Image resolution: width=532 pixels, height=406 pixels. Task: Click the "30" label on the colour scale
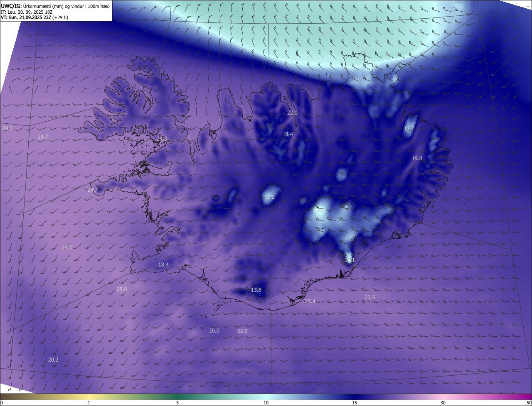(443, 403)
